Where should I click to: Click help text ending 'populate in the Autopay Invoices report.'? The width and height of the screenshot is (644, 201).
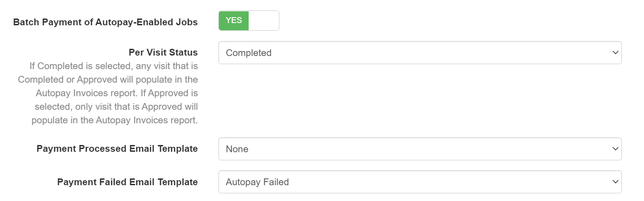point(115,120)
